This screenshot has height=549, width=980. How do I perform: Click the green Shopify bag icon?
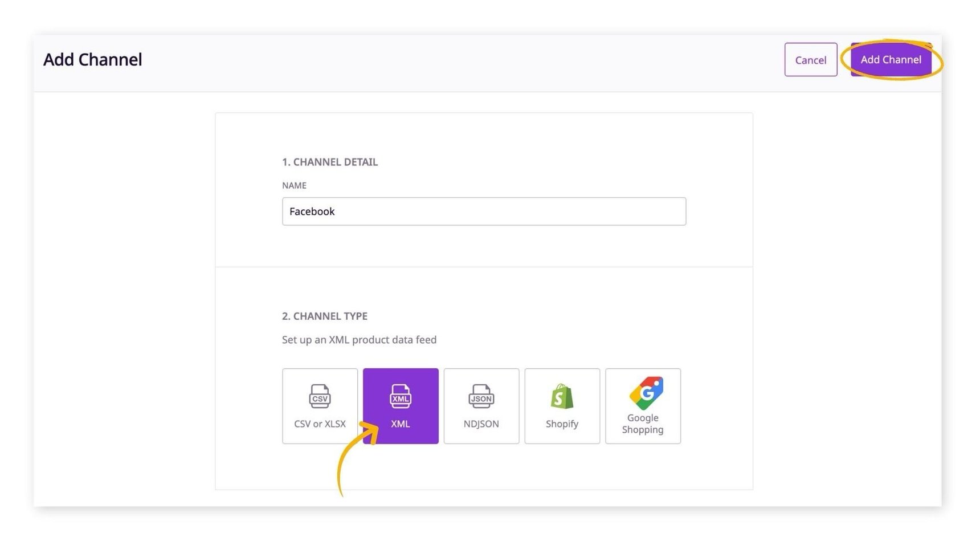(562, 397)
